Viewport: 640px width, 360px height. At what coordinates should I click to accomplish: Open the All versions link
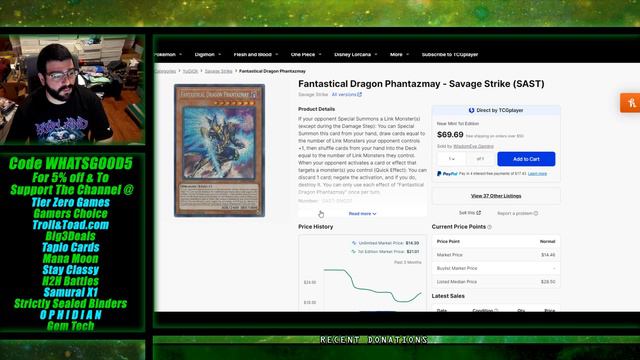click(x=347, y=94)
